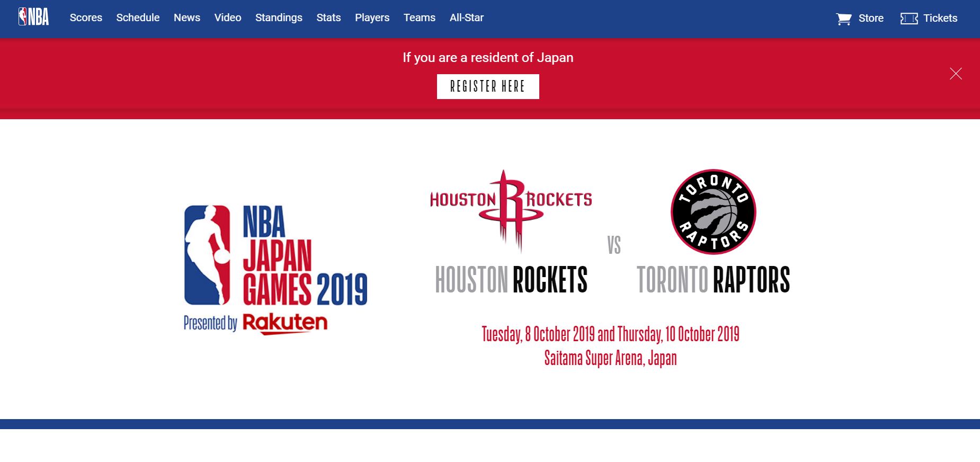Go to the News section

(x=187, y=17)
